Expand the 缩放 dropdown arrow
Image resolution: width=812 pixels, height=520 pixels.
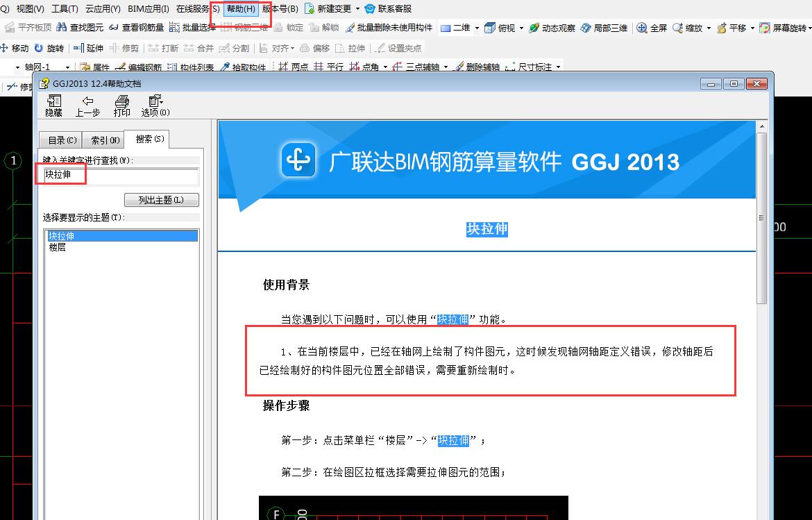click(x=709, y=28)
